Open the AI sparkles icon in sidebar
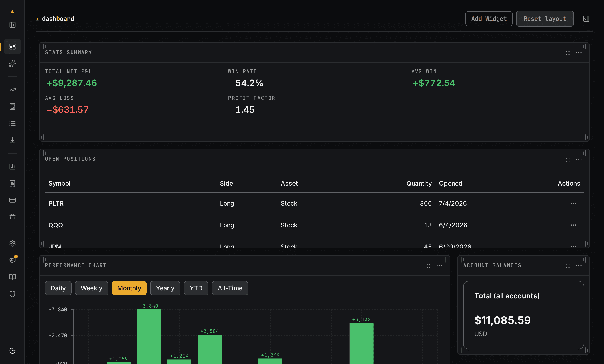The width and height of the screenshot is (604, 364). click(x=12, y=63)
